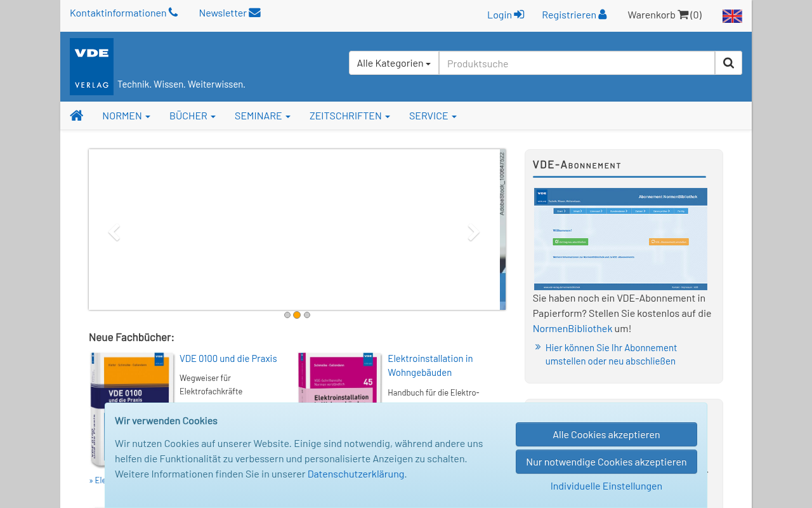Click the Abonnement NormenBibliothek preview image
This screenshot has width=812, height=508.
point(620,239)
